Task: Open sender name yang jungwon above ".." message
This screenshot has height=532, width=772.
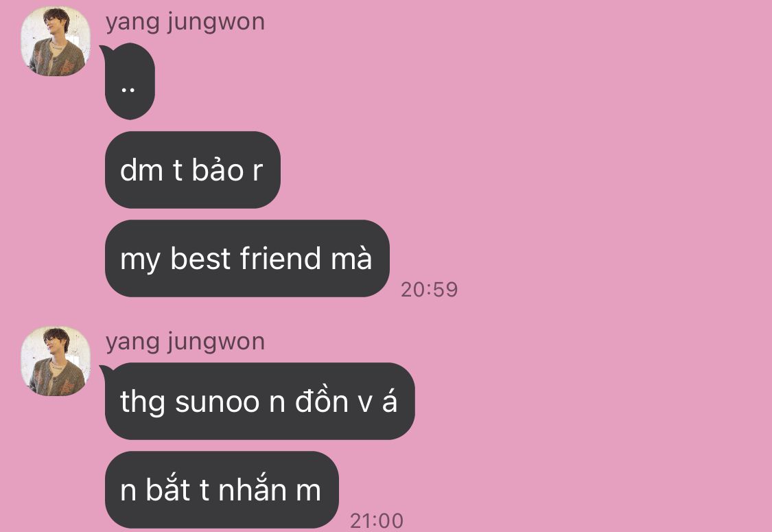Action: click(x=185, y=22)
